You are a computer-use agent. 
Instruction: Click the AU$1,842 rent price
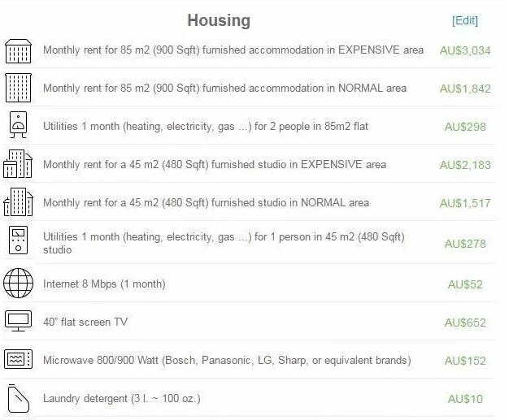[465, 89]
